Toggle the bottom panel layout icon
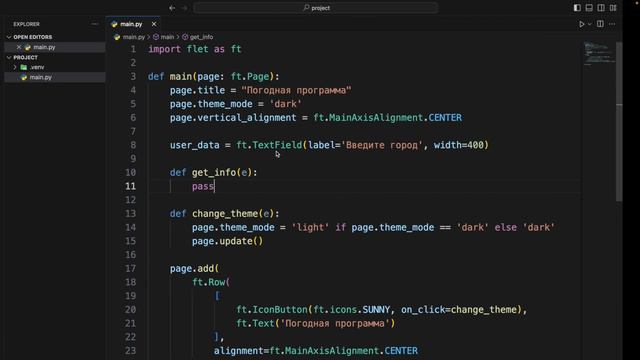The image size is (640, 360). pyautogui.click(x=589, y=8)
